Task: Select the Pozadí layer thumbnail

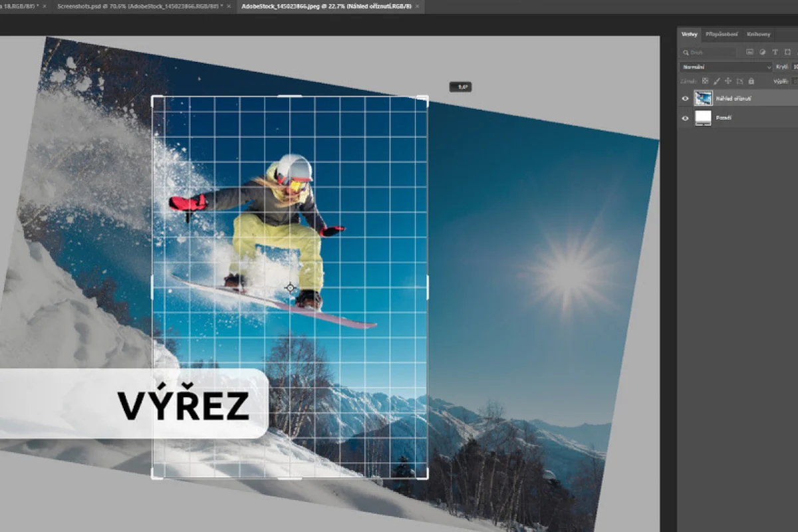Action: click(703, 118)
